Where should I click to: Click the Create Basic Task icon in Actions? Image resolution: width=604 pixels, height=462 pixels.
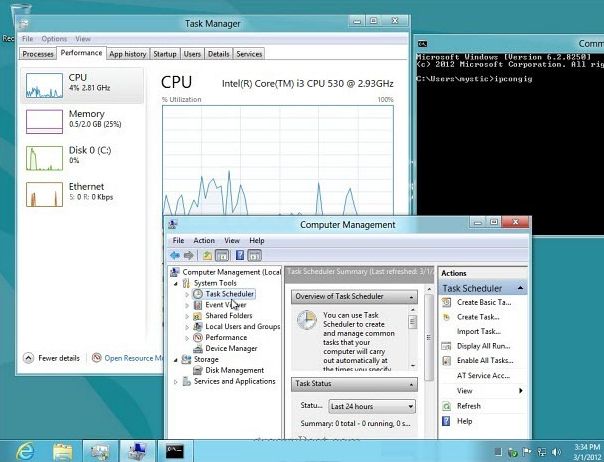pos(446,302)
